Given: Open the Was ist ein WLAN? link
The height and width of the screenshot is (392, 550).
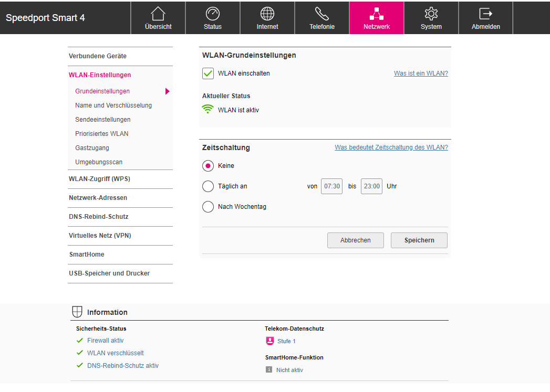Looking at the screenshot, I should point(421,73).
